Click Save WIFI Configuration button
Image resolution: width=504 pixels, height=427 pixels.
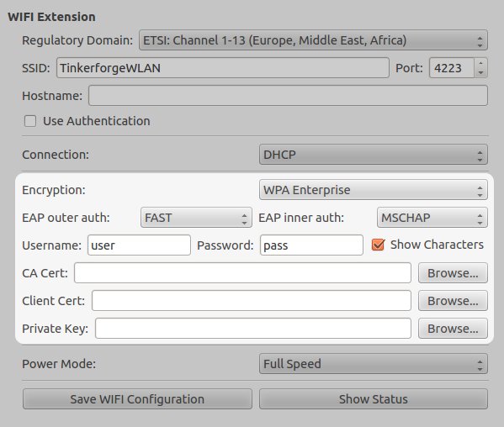(x=137, y=399)
